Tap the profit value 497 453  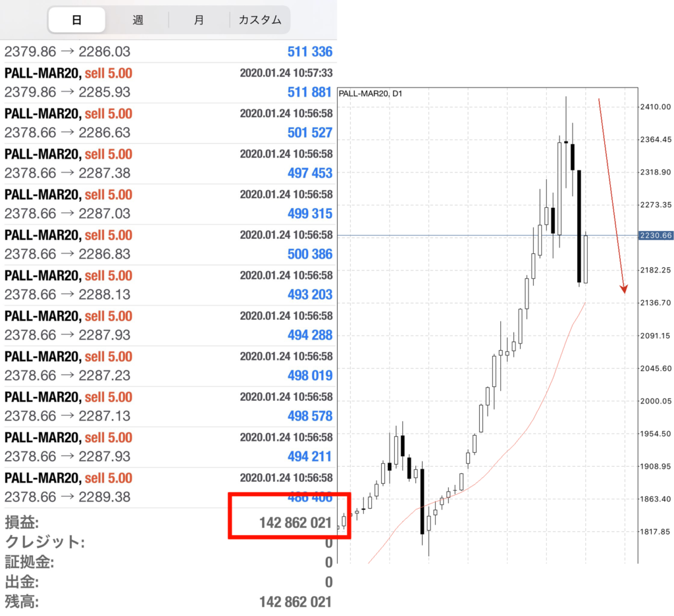(309, 173)
